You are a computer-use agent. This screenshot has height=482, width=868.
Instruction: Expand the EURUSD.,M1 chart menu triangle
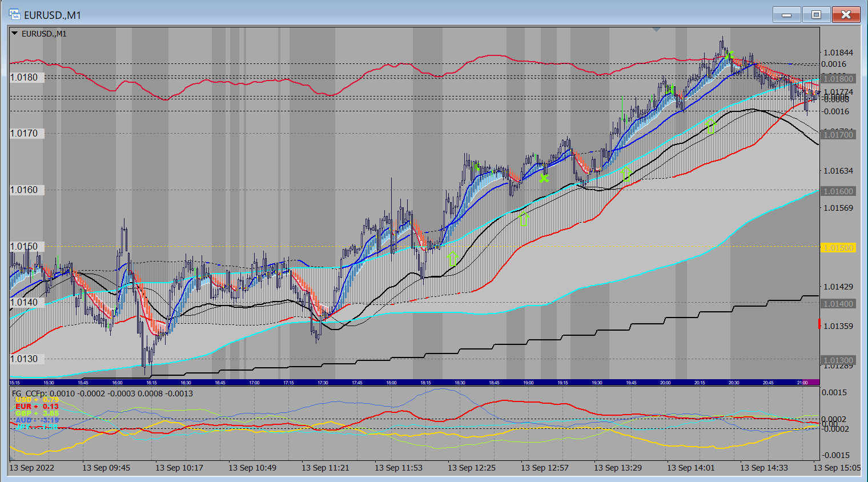click(x=14, y=34)
